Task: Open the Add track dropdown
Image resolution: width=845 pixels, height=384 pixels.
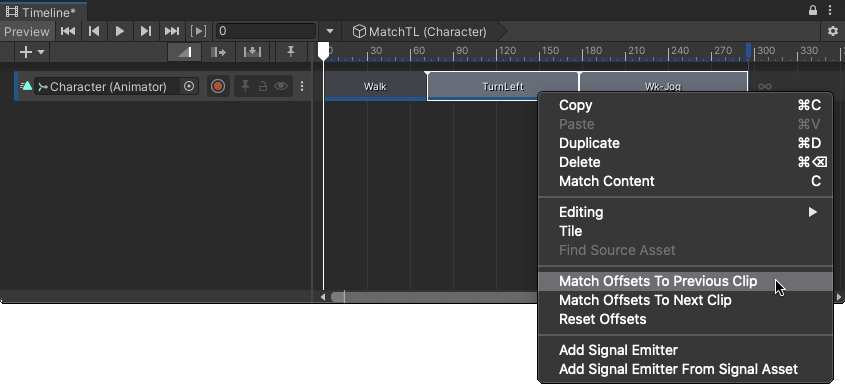Action: (x=32, y=52)
